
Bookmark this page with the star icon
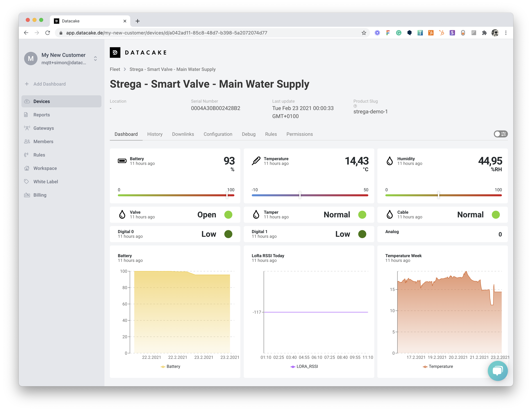[x=364, y=33]
